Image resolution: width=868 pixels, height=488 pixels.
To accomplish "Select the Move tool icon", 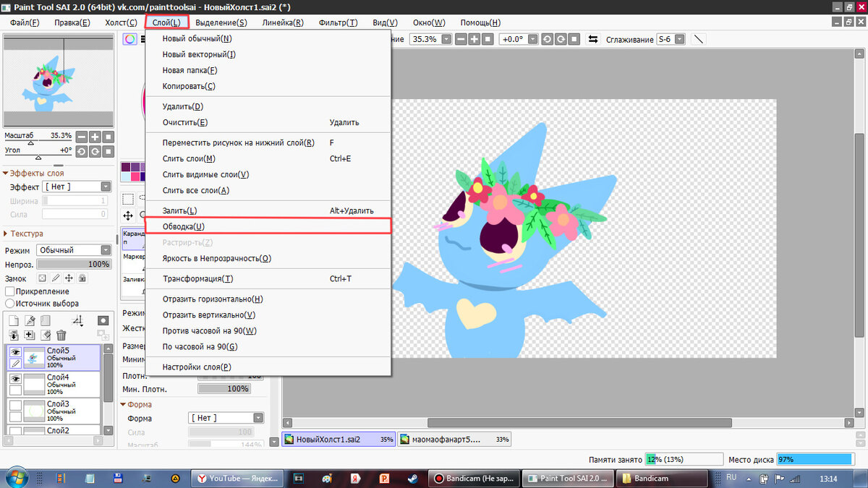I will click(x=128, y=215).
